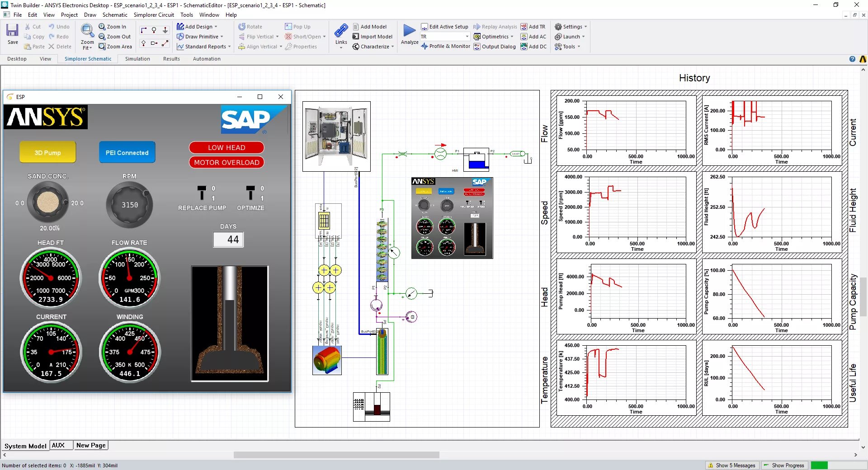Open the Links tool

(x=341, y=35)
